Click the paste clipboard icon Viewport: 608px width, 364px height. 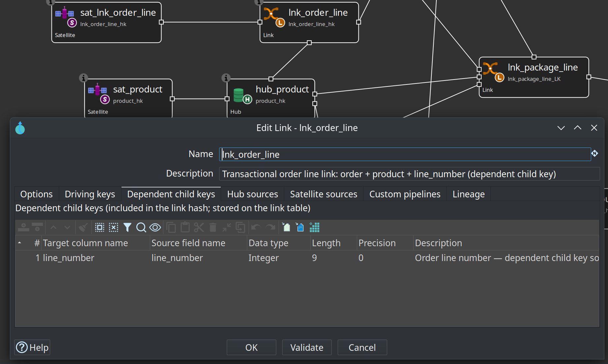tap(185, 227)
